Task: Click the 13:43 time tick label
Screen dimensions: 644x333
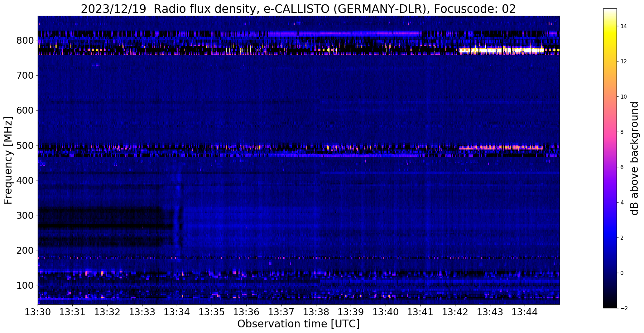Action: (x=490, y=312)
